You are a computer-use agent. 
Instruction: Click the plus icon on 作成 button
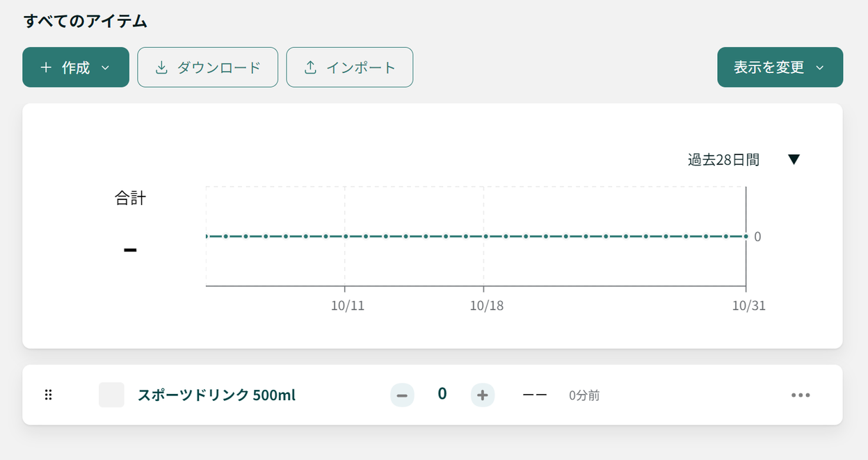46,67
